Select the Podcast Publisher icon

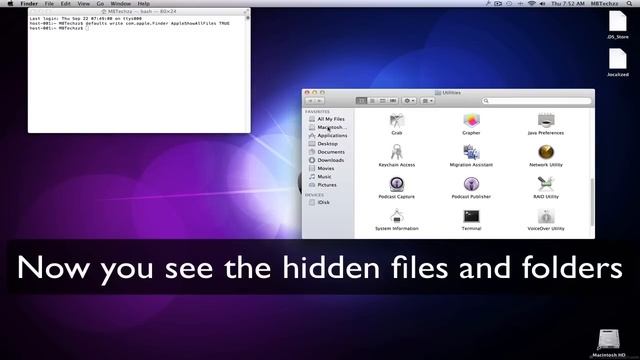tap(471, 184)
